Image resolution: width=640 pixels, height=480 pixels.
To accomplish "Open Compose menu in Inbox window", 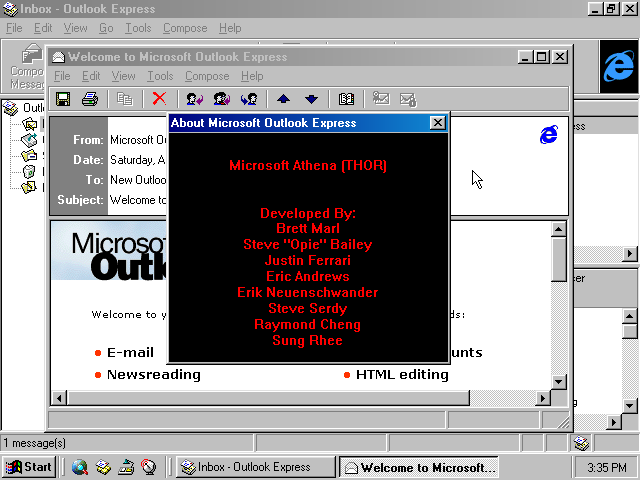I will (185, 28).
